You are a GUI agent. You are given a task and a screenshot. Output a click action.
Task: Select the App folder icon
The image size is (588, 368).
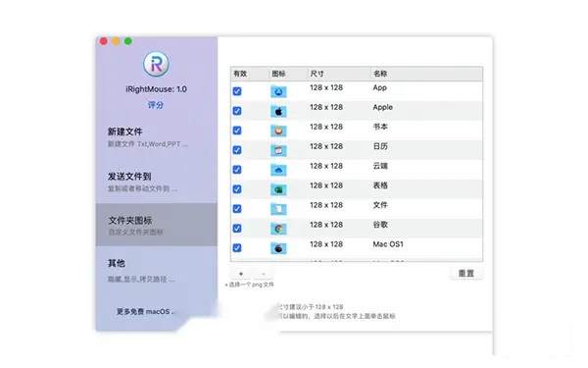tap(278, 91)
